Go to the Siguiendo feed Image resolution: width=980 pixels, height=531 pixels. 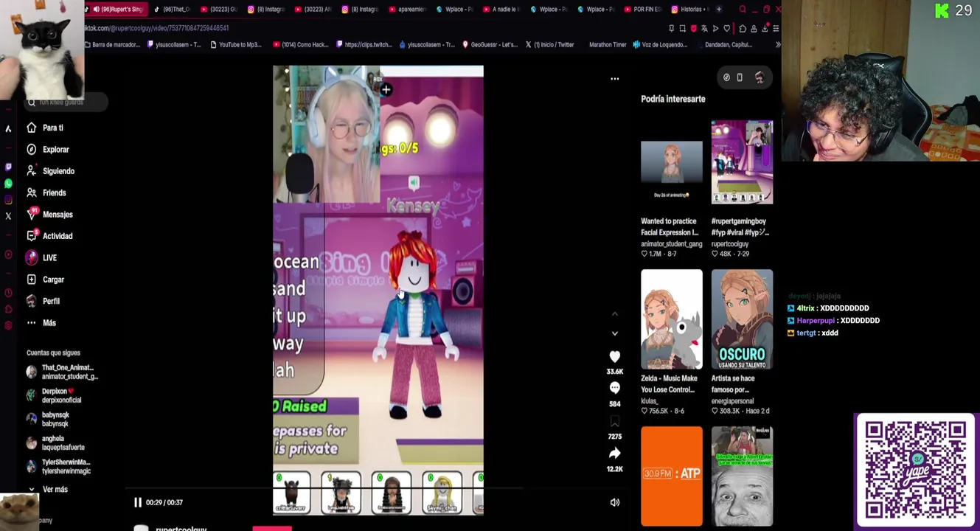(x=50, y=171)
